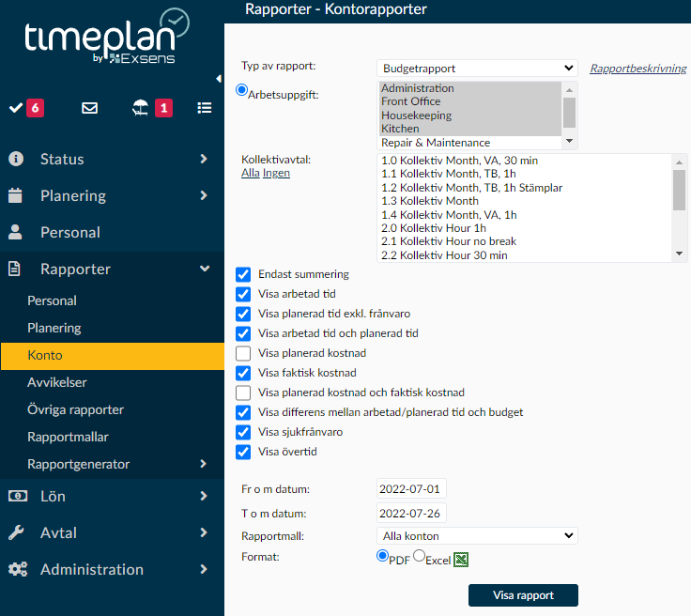Uncheck the Endast summering checkbox
Viewport: 691px width, 616px height.
[x=243, y=274]
